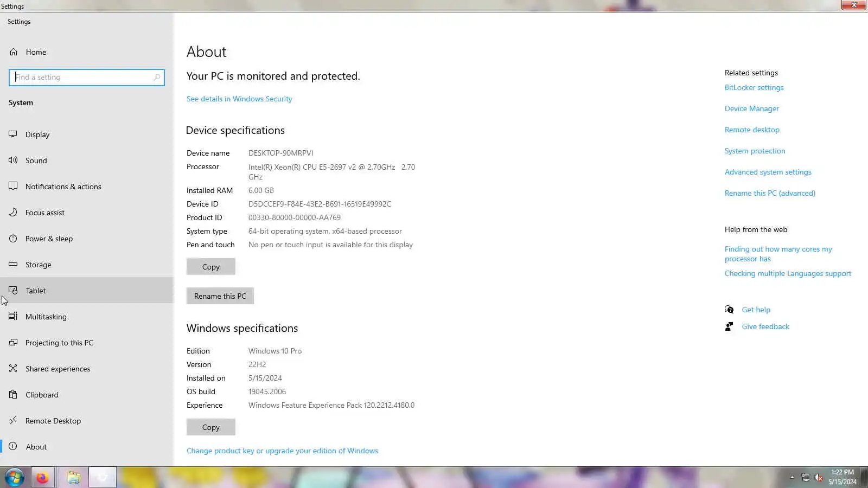
Task: Navigate to Power & sleep
Action: click(87, 239)
